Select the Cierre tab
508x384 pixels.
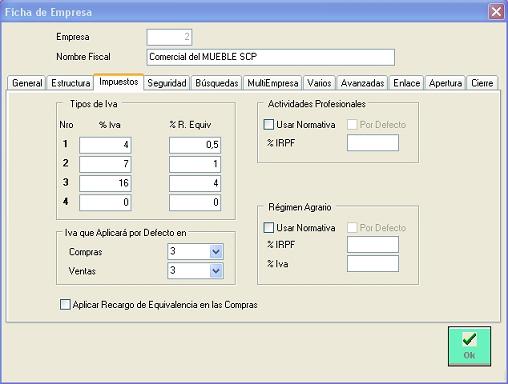pos(482,83)
